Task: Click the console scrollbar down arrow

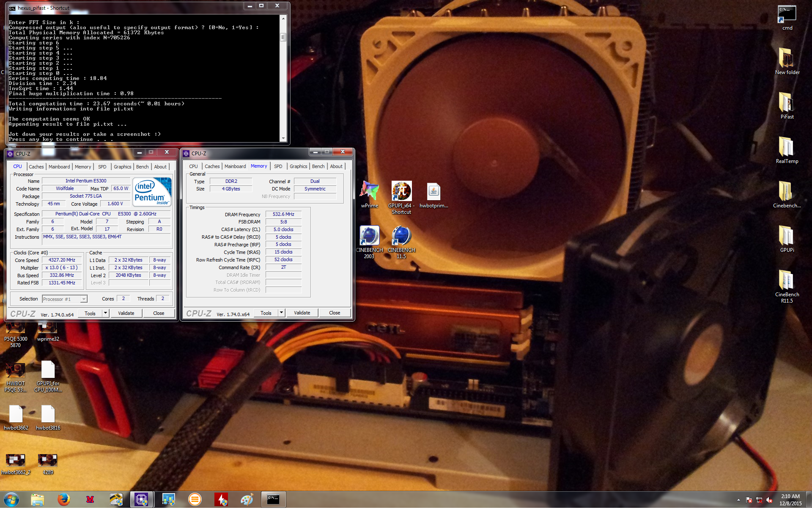Action: (283, 138)
